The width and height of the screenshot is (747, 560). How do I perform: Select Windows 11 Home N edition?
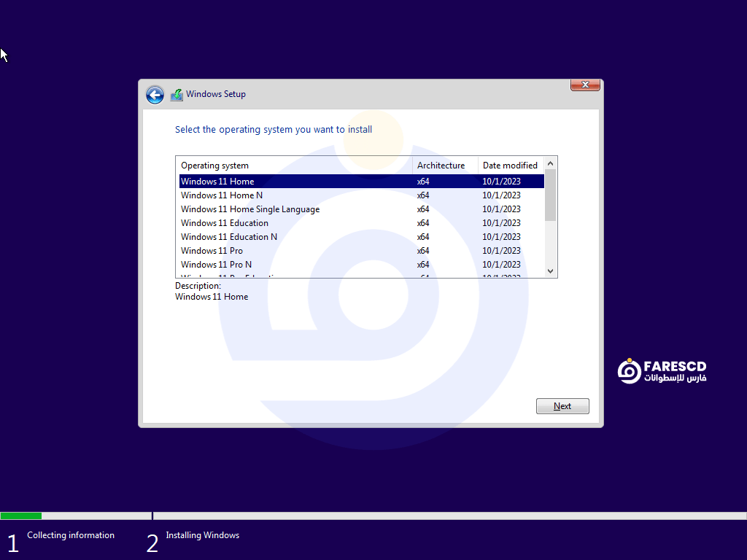[362, 195]
